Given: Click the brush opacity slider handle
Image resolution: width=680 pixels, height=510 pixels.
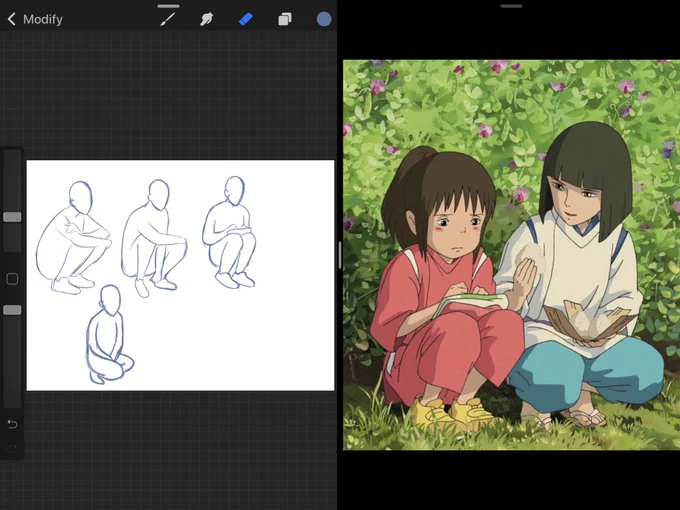Looking at the screenshot, I should click(12, 310).
